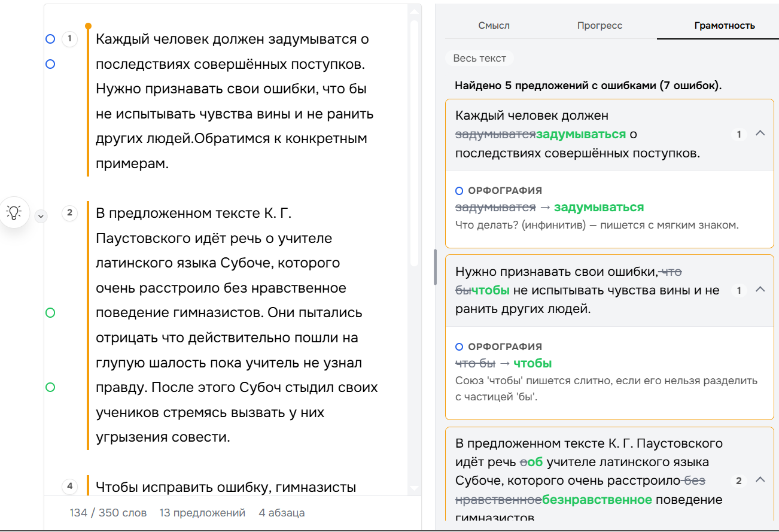Click the blue circle beside first ОРФОГРАФИЯ label
The image size is (779, 532).
coord(460,191)
